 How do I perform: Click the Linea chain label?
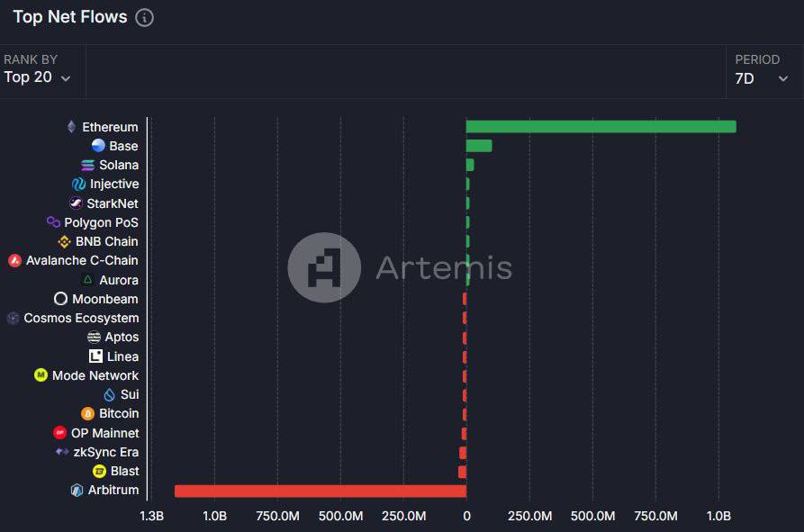point(122,356)
